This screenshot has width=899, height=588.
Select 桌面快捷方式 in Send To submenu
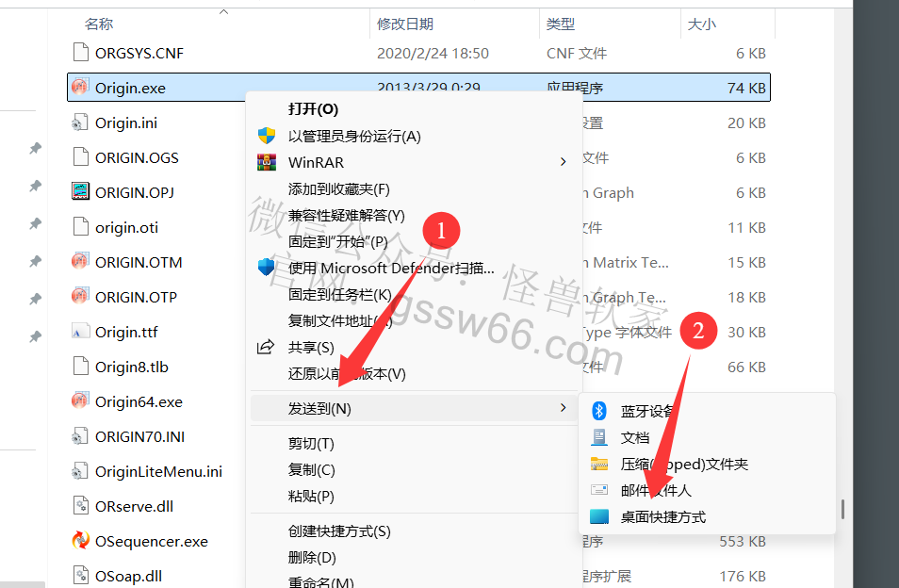point(663,517)
